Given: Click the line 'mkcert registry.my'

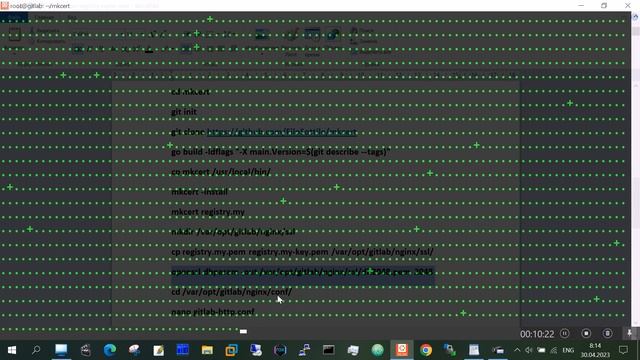Looking at the screenshot, I should click(208, 212).
